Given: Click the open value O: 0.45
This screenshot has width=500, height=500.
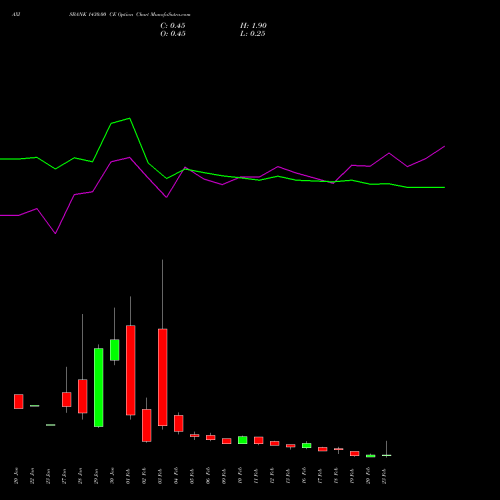Looking at the screenshot, I should click(x=173, y=34).
